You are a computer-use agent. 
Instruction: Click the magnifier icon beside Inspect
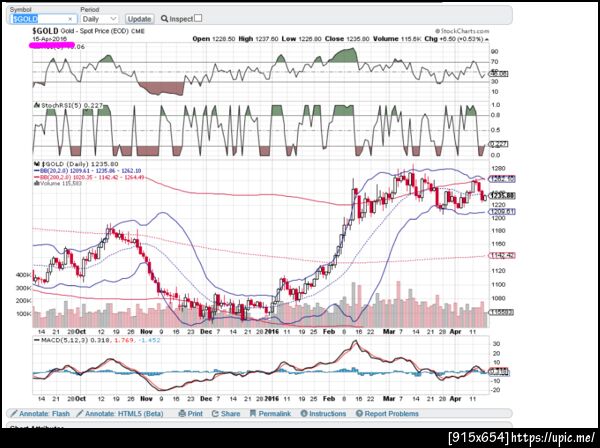tap(164, 18)
